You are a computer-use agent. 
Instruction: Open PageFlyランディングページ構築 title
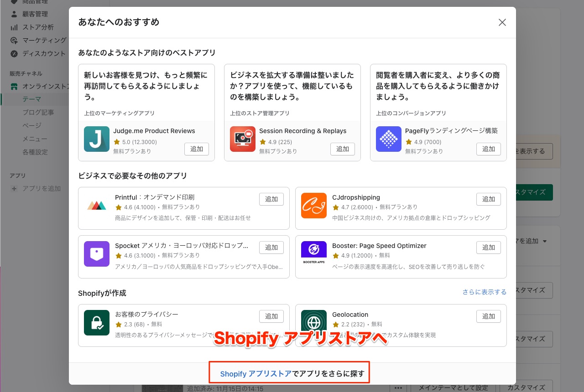(x=452, y=131)
